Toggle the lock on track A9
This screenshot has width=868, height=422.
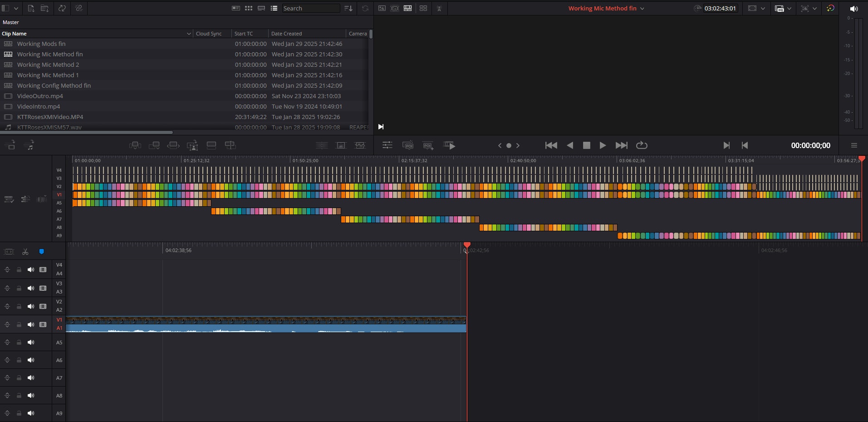[19, 413]
